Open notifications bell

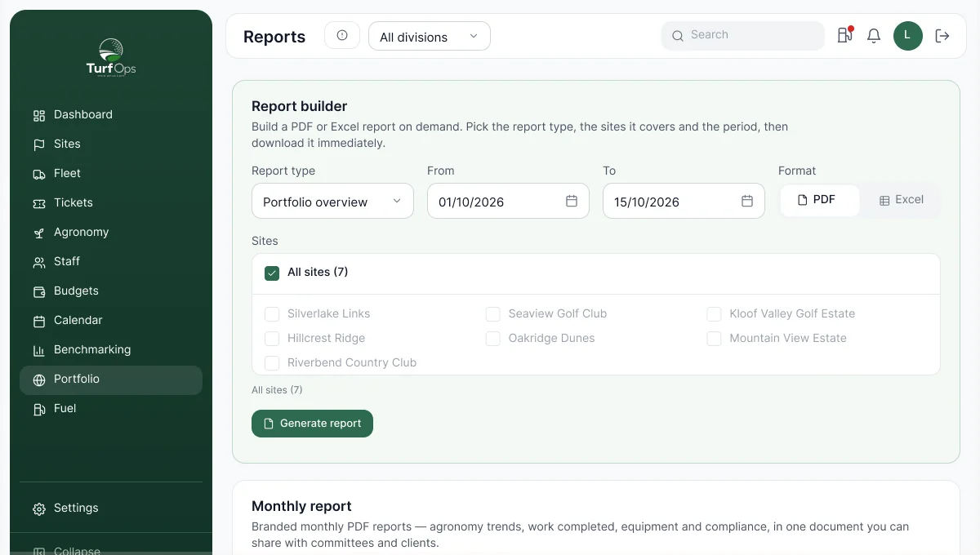[x=874, y=35]
